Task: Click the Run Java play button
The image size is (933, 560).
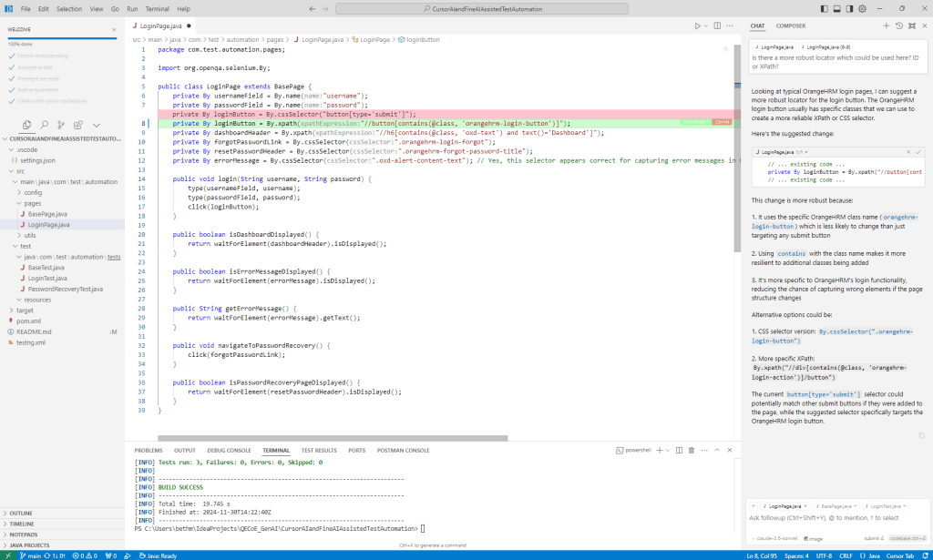Action: 696,26
